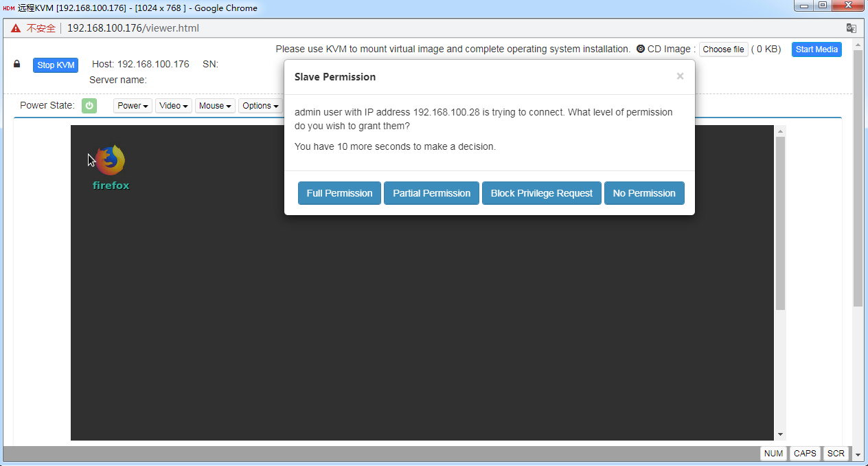Open the Power dropdown menu
Image resolution: width=868 pixels, height=466 pixels.
pyautogui.click(x=133, y=106)
